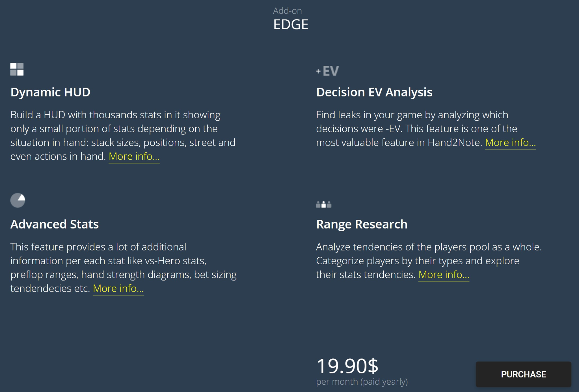Follow More info link under Range Research

click(444, 275)
